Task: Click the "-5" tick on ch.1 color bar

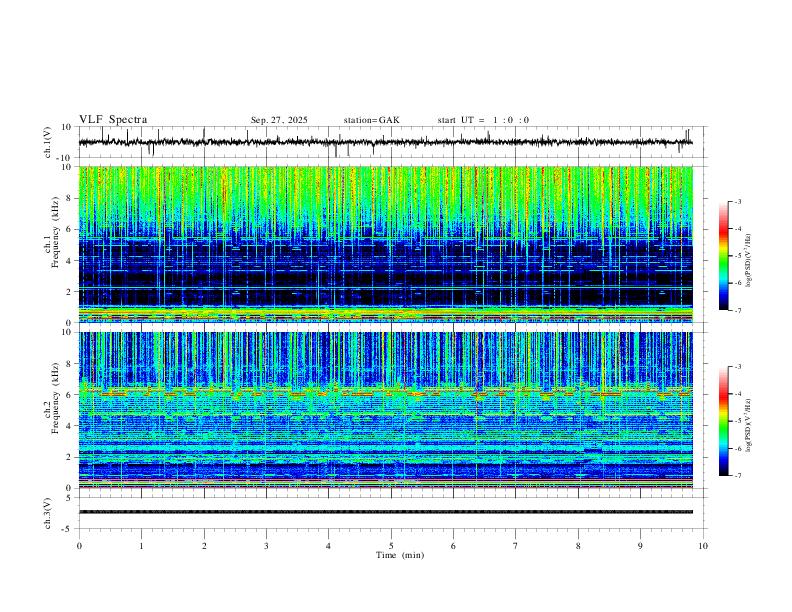Action: tap(738, 256)
